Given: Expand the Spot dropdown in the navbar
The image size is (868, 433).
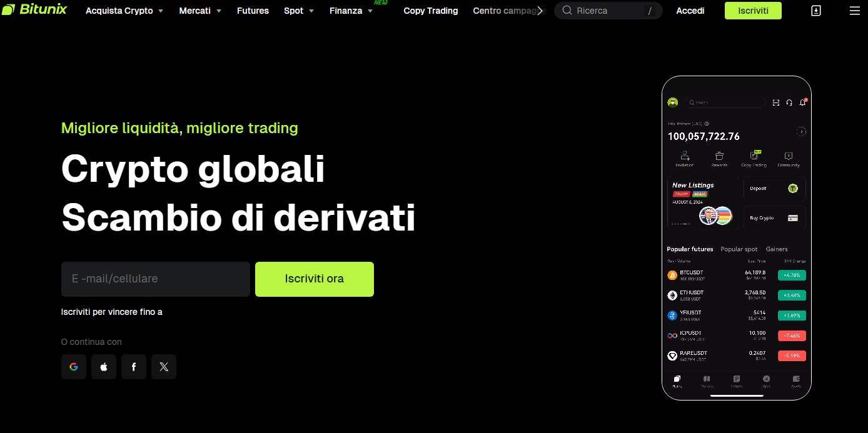Looking at the screenshot, I should (x=299, y=11).
